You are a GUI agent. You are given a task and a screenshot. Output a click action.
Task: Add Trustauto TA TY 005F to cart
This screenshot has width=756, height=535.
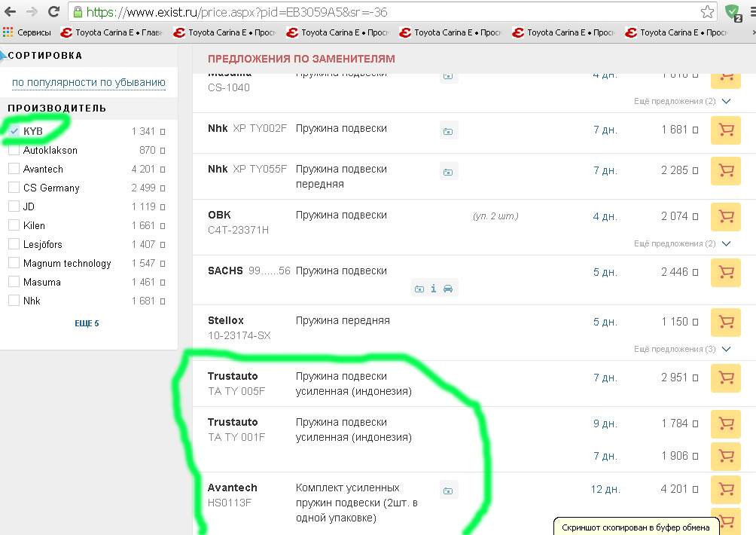coord(726,378)
